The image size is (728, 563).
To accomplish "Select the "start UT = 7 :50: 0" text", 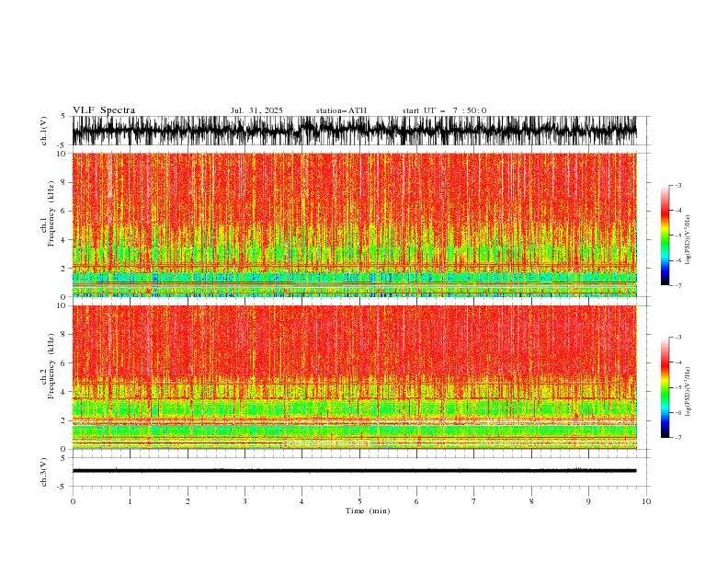I will (x=444, y=110).
